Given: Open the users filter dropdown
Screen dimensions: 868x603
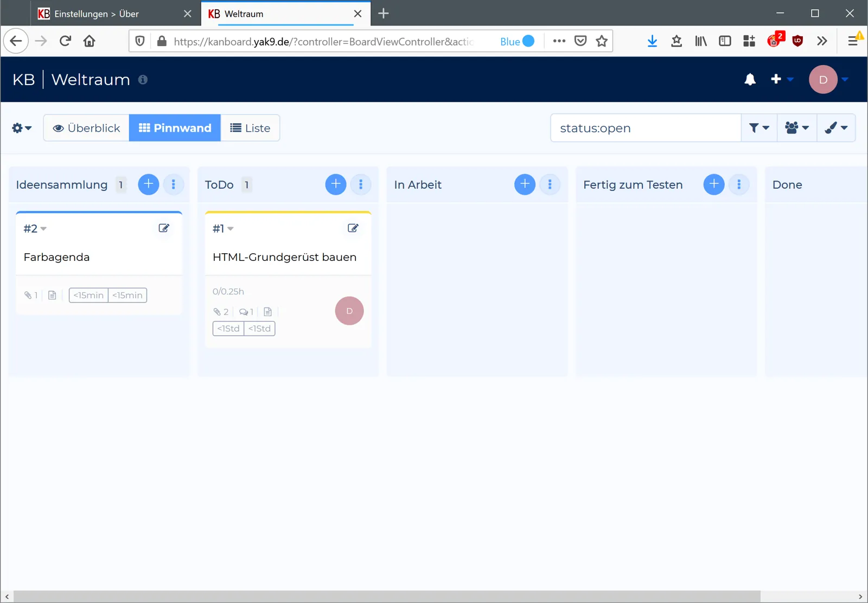Looking at the screenshot, I should (797, 128).
